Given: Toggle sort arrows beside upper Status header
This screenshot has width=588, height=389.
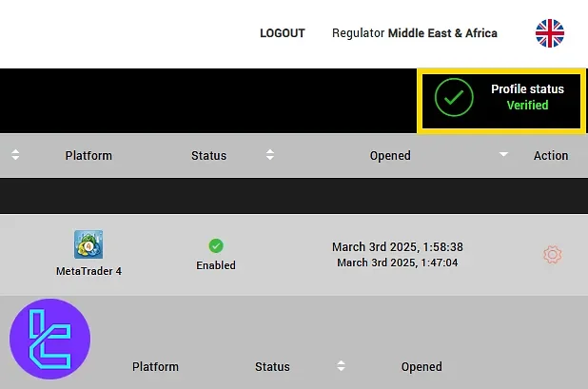Looking at the screenshot, I should (270, 155).
